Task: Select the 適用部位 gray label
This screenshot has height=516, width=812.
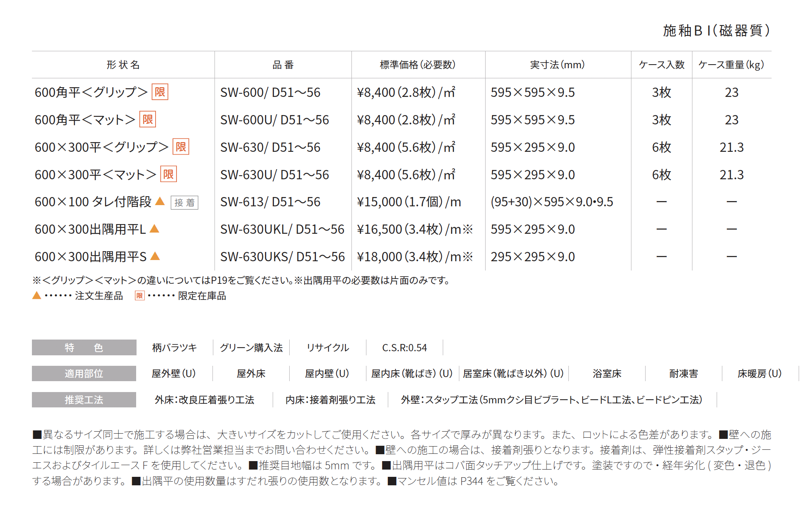Action: click(84, 373)
